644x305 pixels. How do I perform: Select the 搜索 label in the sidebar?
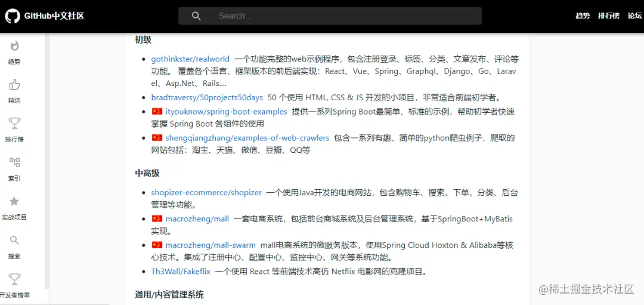pyautogui.click(x=14, y=256)
